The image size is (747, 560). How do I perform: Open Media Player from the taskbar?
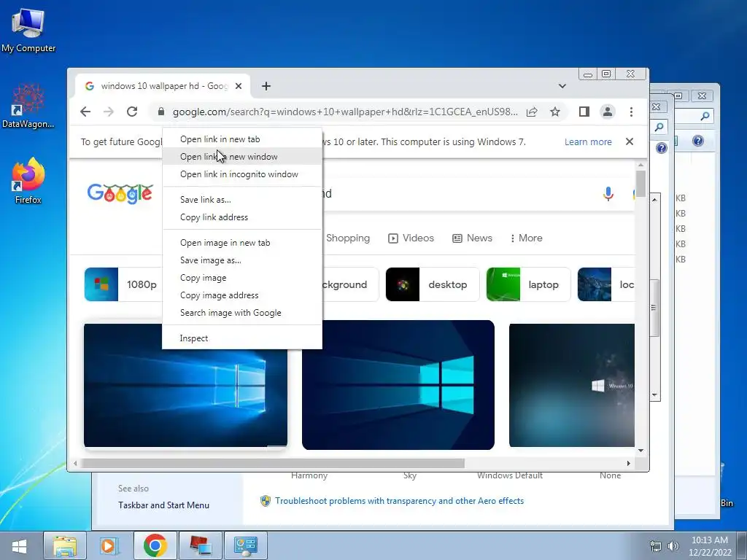pos(109,545)
